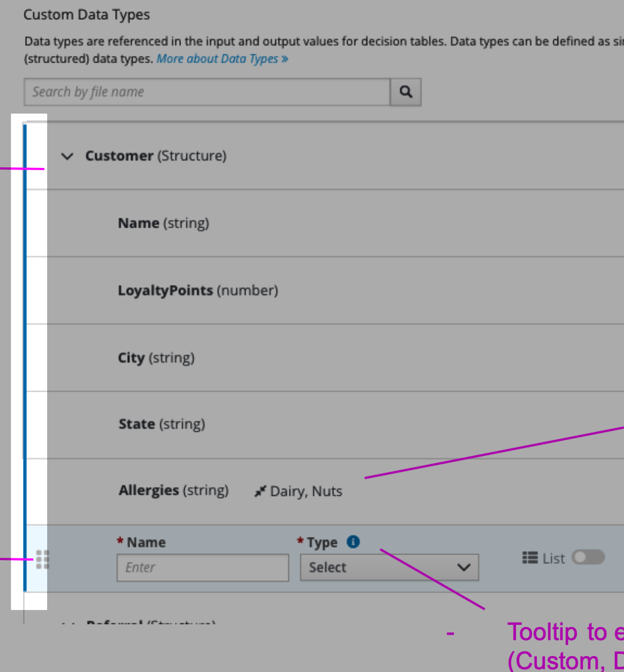Click the Name Enter text field
The image size is (624, 672).
coord(203,567)
